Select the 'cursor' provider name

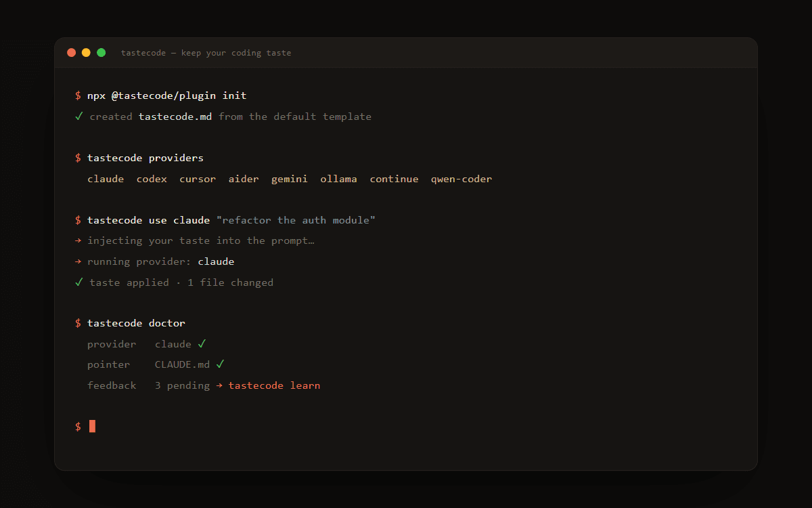click(198, 179)
